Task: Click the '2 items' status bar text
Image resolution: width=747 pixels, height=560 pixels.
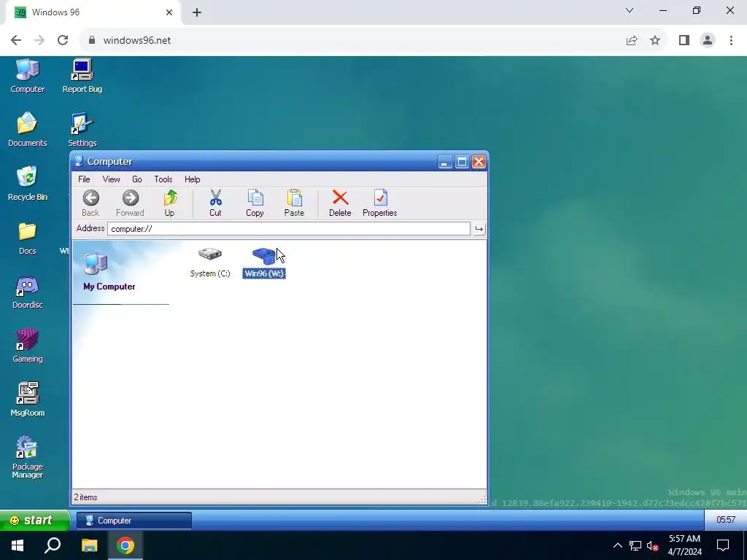Action: click(86, 497)
